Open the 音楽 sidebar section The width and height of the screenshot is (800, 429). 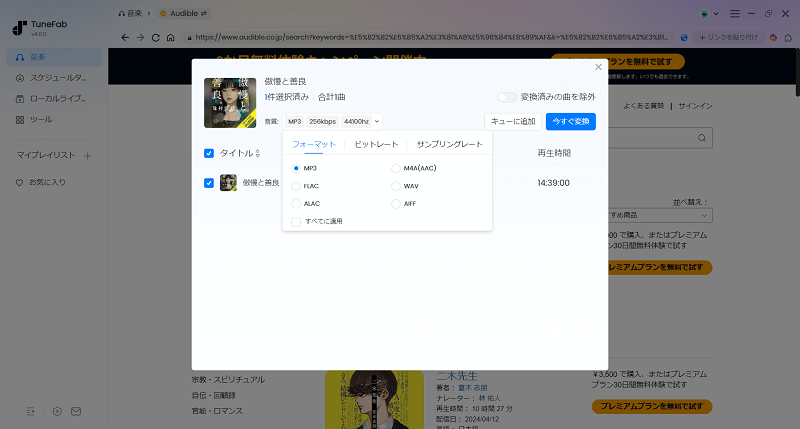click(54, 57)
